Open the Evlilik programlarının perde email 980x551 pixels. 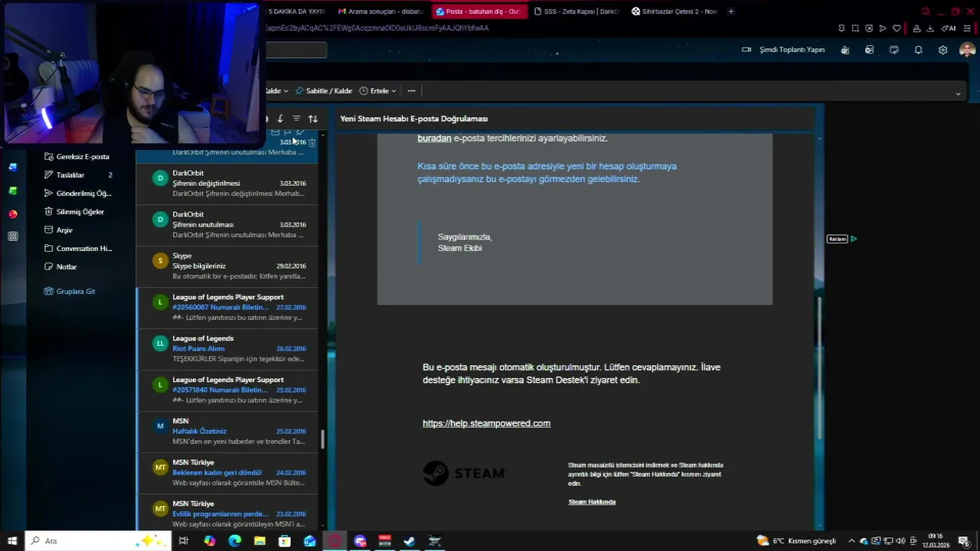pyautogui.click(x=227, y=512)
